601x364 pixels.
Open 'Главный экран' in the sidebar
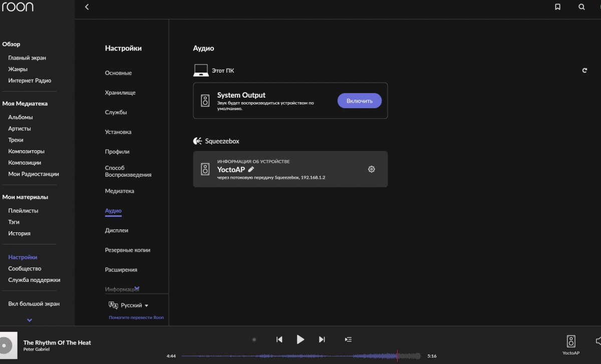point(27,58)
